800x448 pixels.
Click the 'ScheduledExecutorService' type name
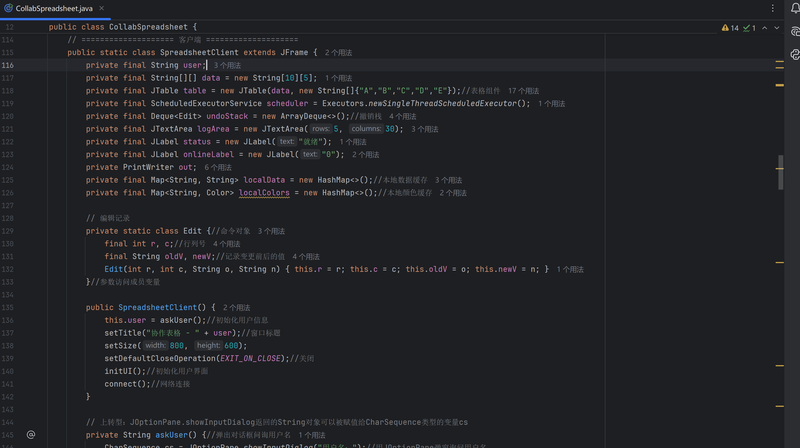point(206,104)
